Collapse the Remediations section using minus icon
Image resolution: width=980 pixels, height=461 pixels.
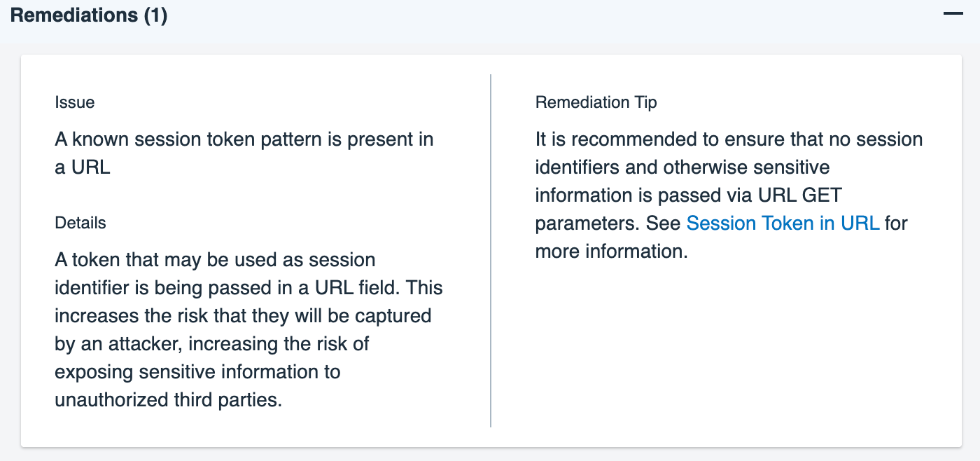(953, 15)
